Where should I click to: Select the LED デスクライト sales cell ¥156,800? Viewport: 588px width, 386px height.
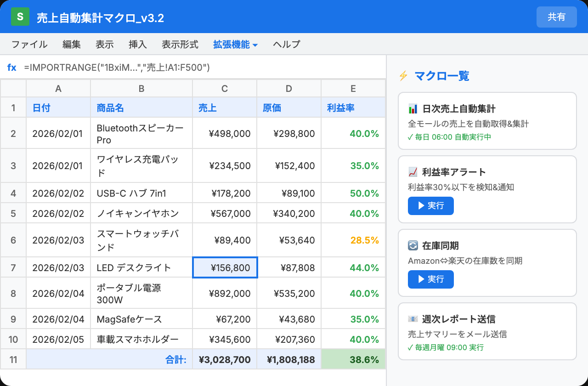(225, 267)
